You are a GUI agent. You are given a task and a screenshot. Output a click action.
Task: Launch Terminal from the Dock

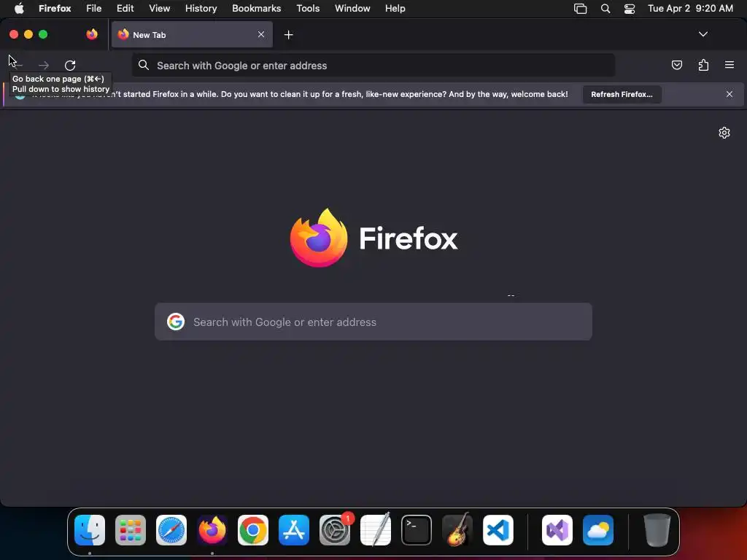417,530
